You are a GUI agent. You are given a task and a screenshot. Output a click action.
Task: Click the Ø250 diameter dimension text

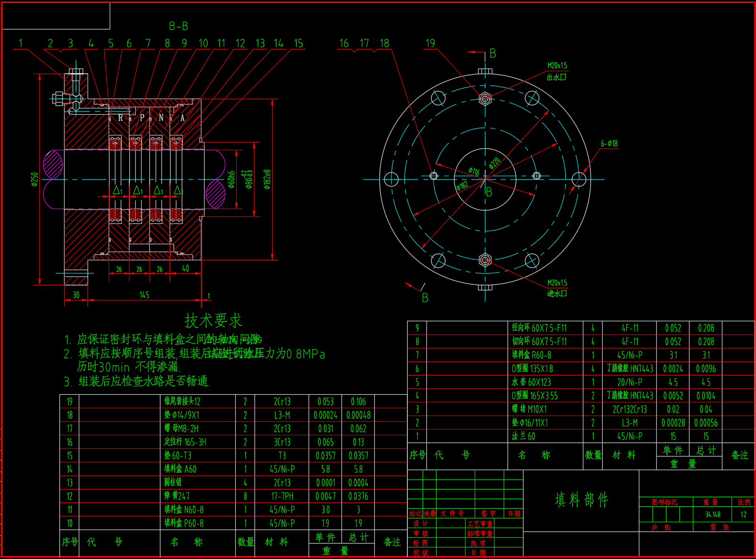pyautogui.click(x=34, y=179)
